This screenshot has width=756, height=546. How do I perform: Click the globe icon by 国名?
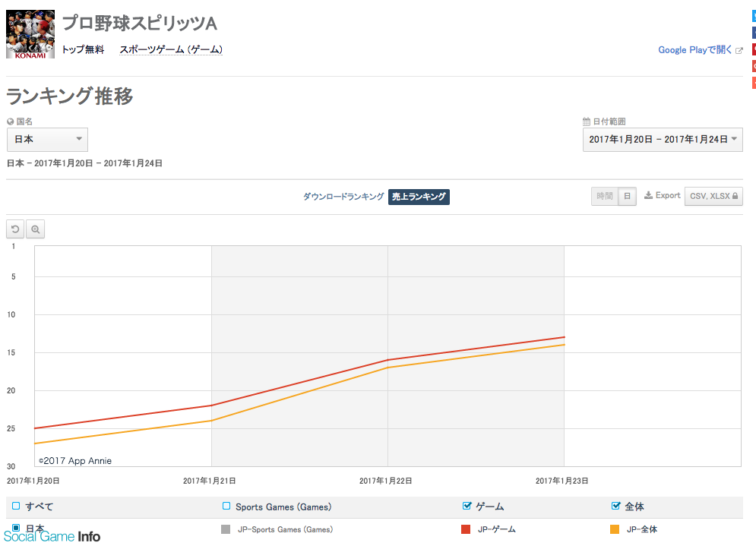click(10, 122)
